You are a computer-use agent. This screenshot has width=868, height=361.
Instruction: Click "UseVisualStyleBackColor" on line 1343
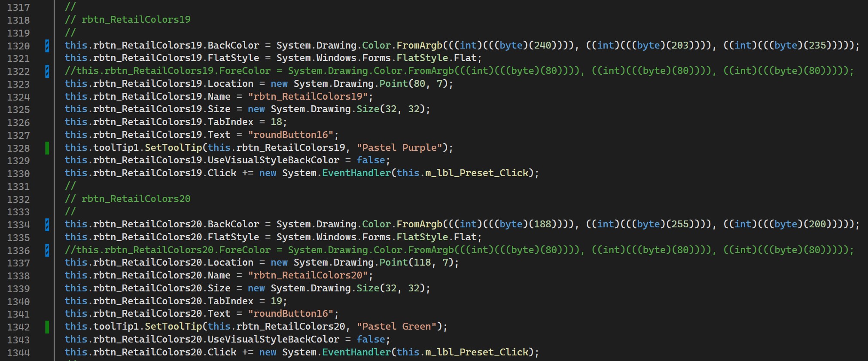[274, 340]
